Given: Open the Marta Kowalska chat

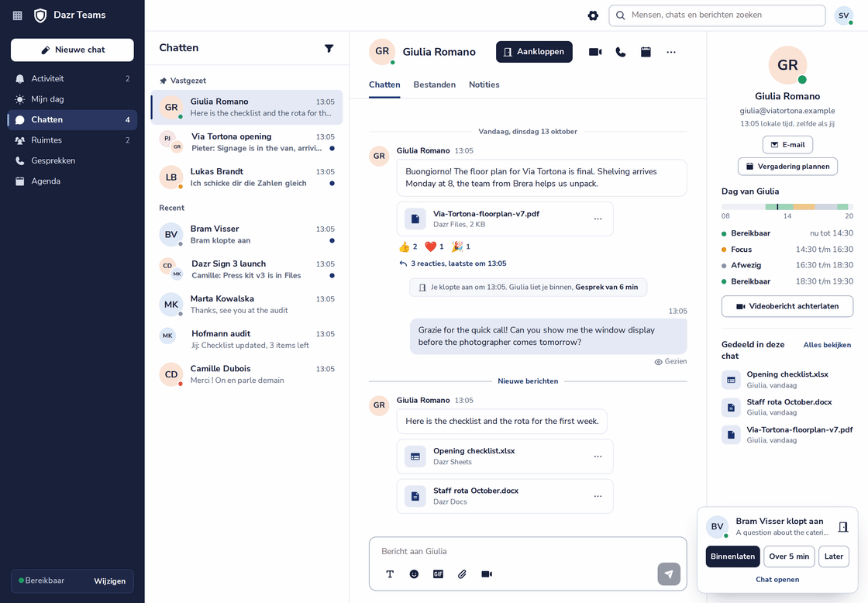Looking at the screenshot, I should 247,305.
